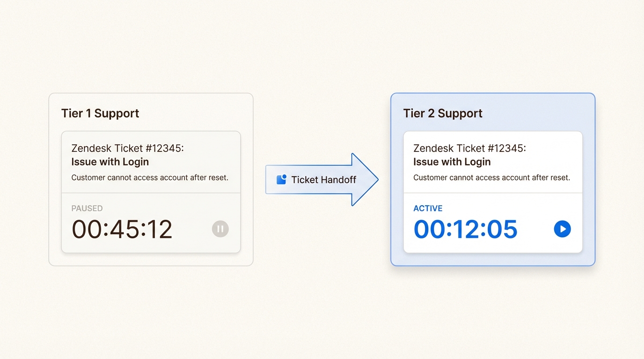Select the Tier 2 Support heading
Image resolution: width=644 pixels, height=359 pixels.
443,114
